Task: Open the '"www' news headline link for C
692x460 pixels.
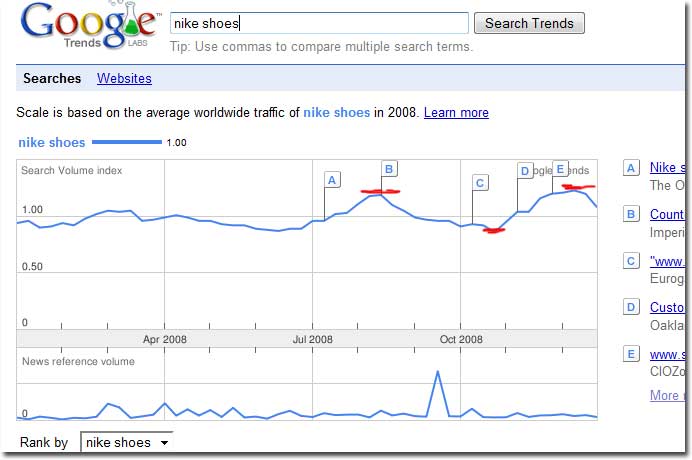Action: tap(667, 261)
